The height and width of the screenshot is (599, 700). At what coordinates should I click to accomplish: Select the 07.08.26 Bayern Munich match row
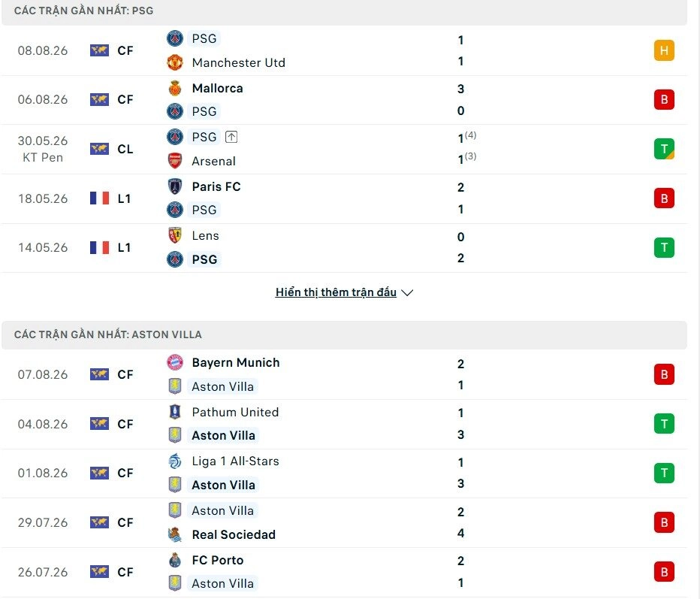pyautogui.click(x=344, y=374)
